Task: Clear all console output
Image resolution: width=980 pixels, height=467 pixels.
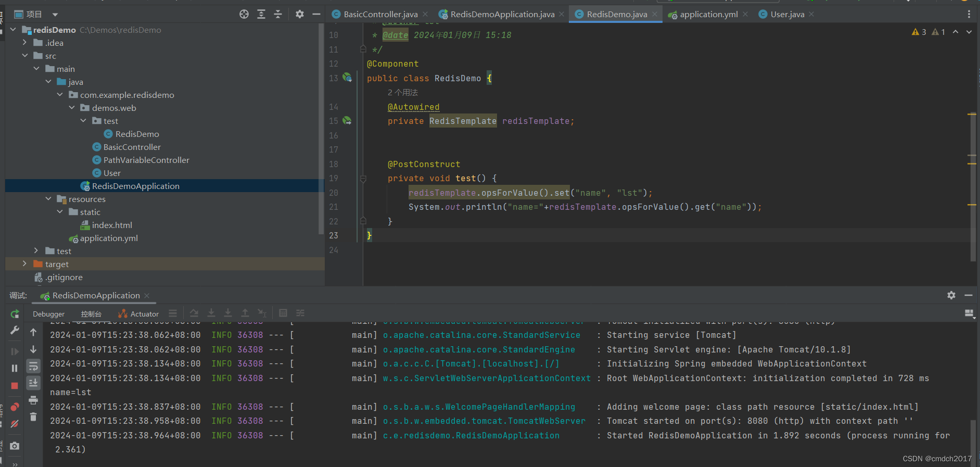Action: (33, 416)
